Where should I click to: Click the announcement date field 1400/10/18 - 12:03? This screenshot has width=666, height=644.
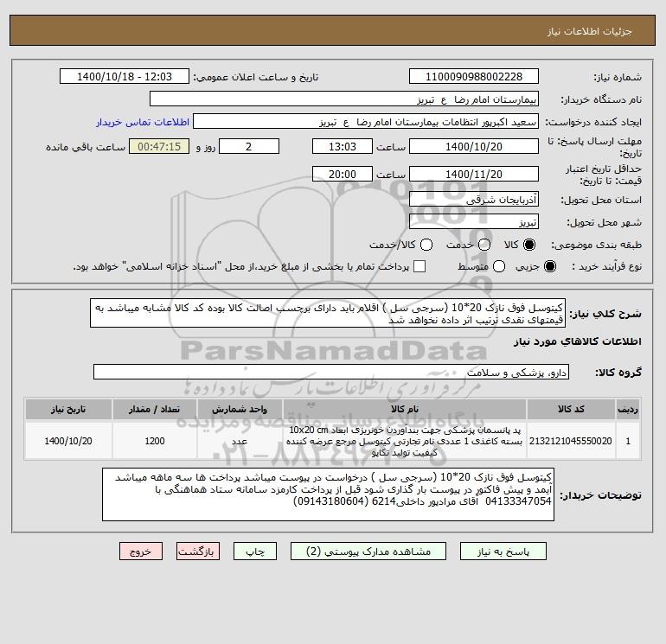125,76
